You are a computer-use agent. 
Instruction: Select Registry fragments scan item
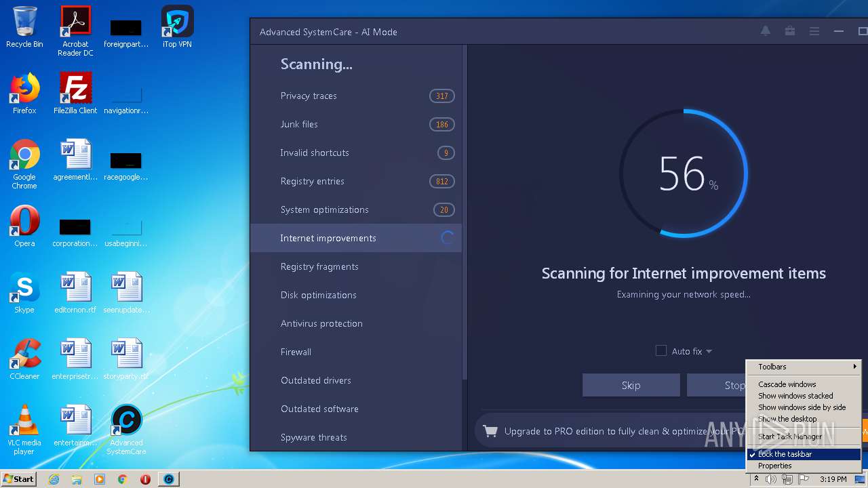click(356, 266)
